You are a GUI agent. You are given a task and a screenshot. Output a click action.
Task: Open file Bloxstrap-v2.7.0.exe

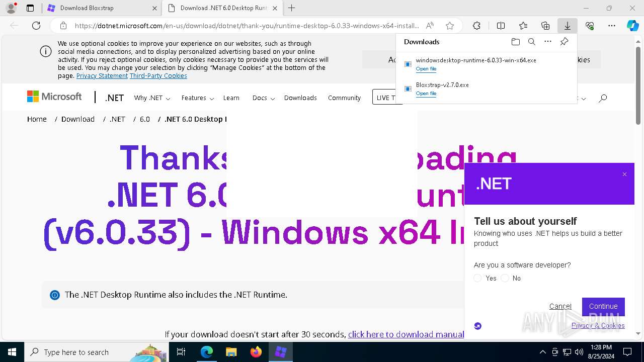[x=426, y=94]
